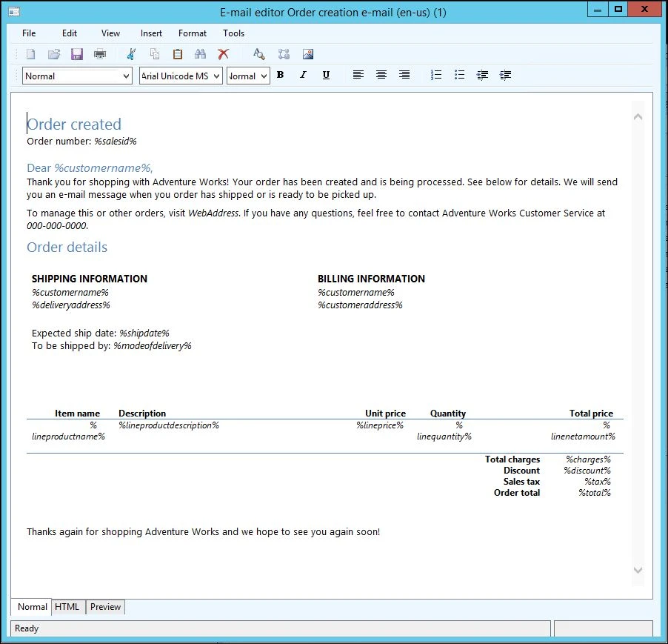Insert a picture using the image icon
668x644 pixels.
307,53
